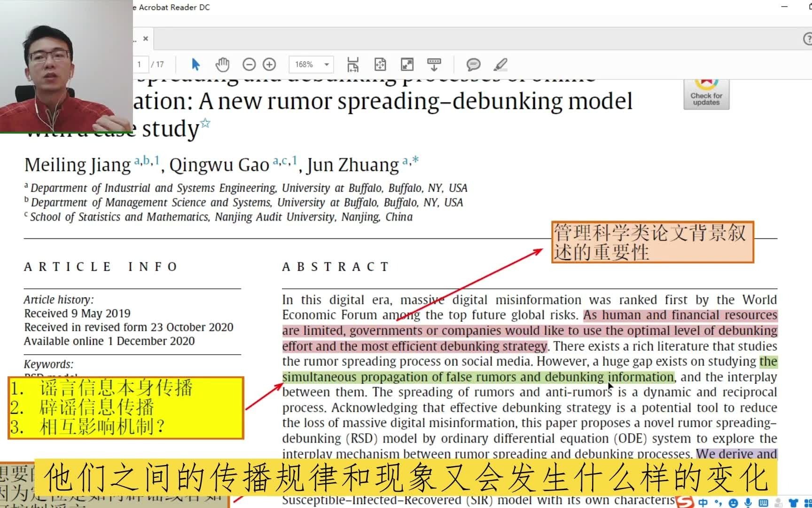Click the 'Keywords:' label

[x=49, y=364]
